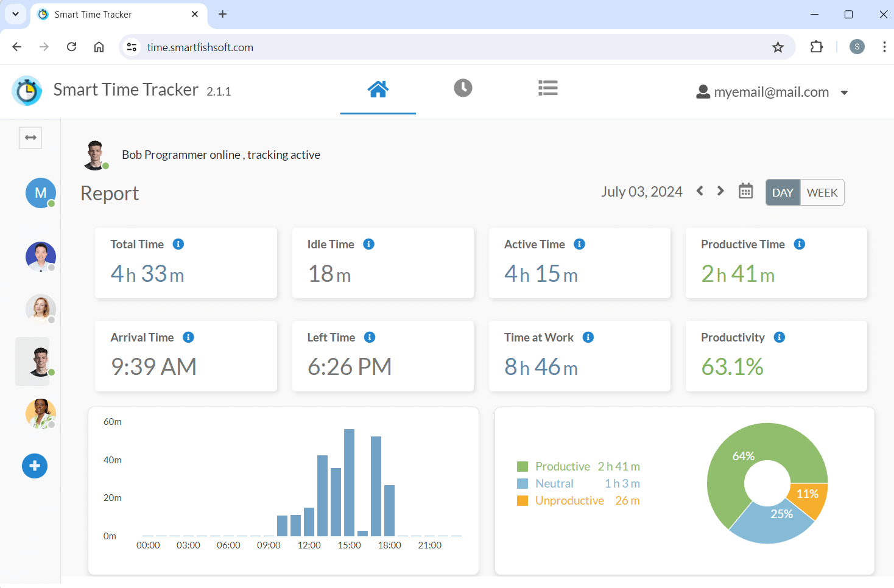The width and height of the screenshot is (894, 588).
Task: Select Bob Programmer's highlighted sidebar avatar
Action: pos(41,362)
